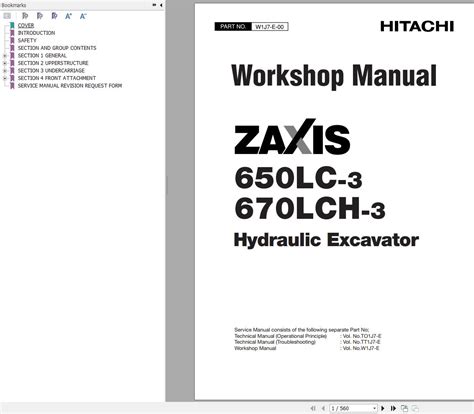Click the bookmark icon beside INTRODUCTION
Image resolution: width=474 pixels, height=414 pixels.
12,33
